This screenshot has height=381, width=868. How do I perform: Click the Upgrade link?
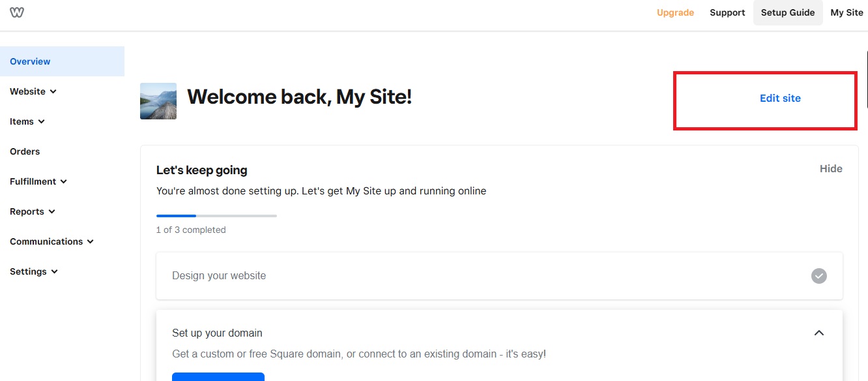pyautogui.click(x=675, y=13)
